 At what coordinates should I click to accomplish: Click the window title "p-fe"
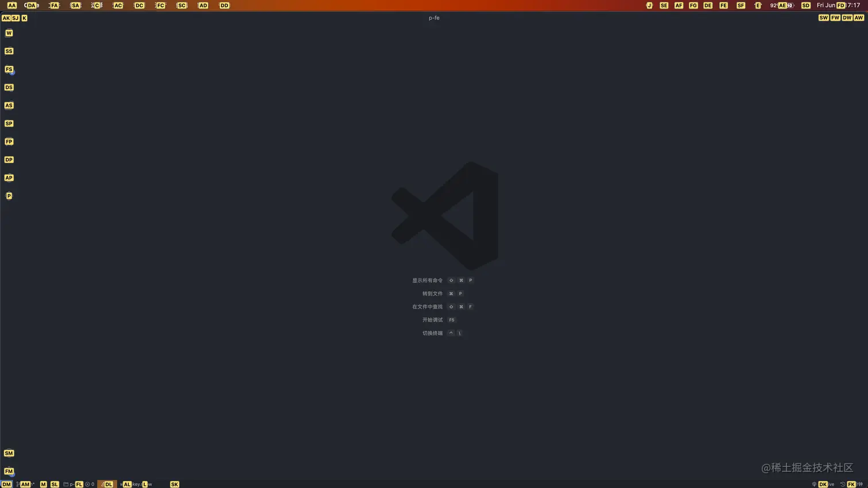click(x=434, y=18)
